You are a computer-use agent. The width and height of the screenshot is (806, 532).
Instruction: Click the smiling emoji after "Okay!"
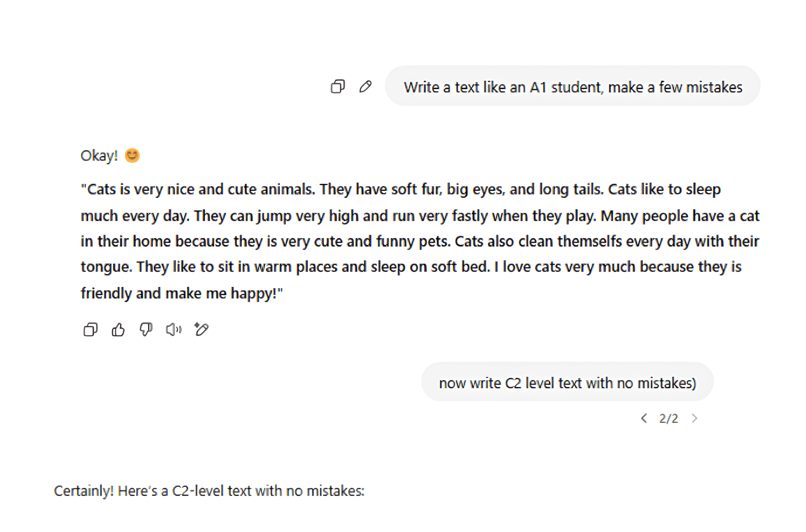pyautogui.click(x=132, y=156)
